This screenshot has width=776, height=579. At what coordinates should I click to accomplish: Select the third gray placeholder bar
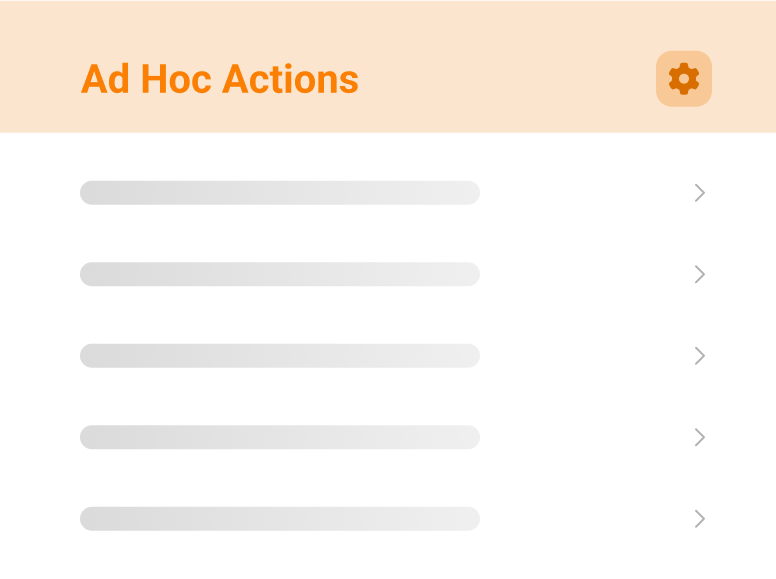click(280, 356)
